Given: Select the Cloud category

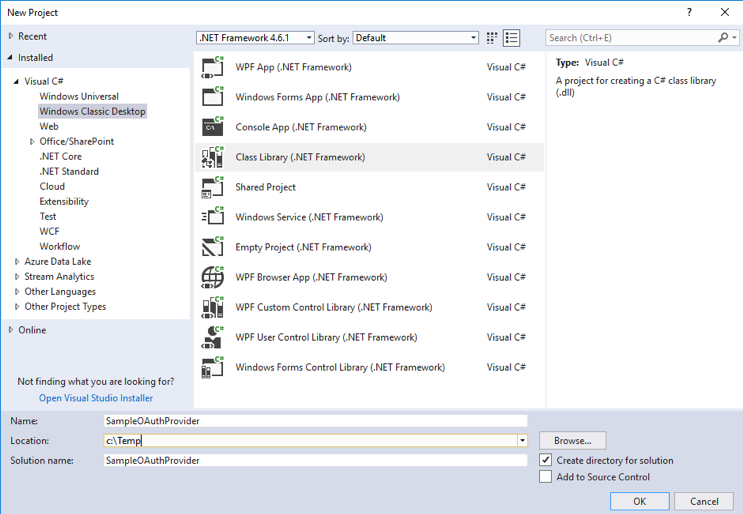Looking at the screenshot, I should point(52,187).
